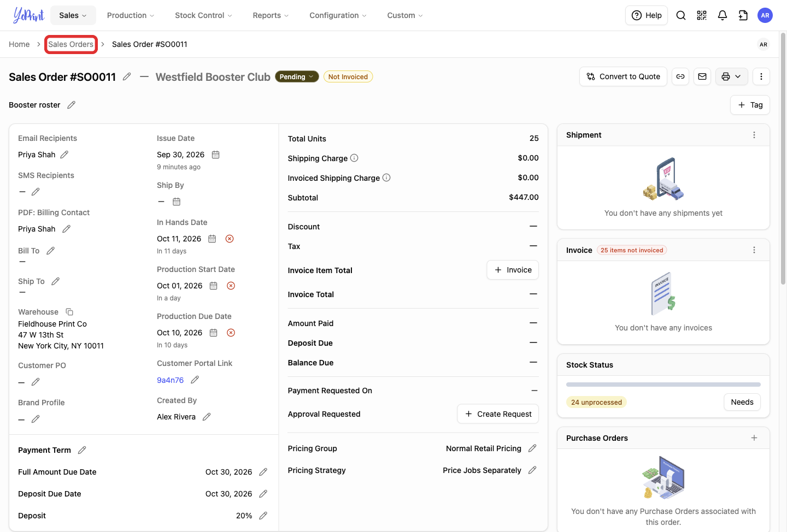The image size is (787, 532).
Task: Open Production Start Date calendar
Action: (214, 286)
